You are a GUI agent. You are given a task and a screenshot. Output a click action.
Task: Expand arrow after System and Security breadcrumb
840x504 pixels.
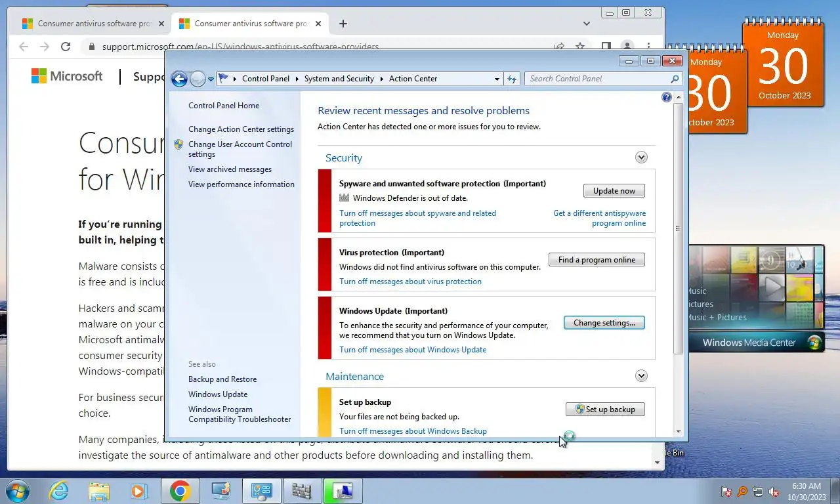pos(382,79)
